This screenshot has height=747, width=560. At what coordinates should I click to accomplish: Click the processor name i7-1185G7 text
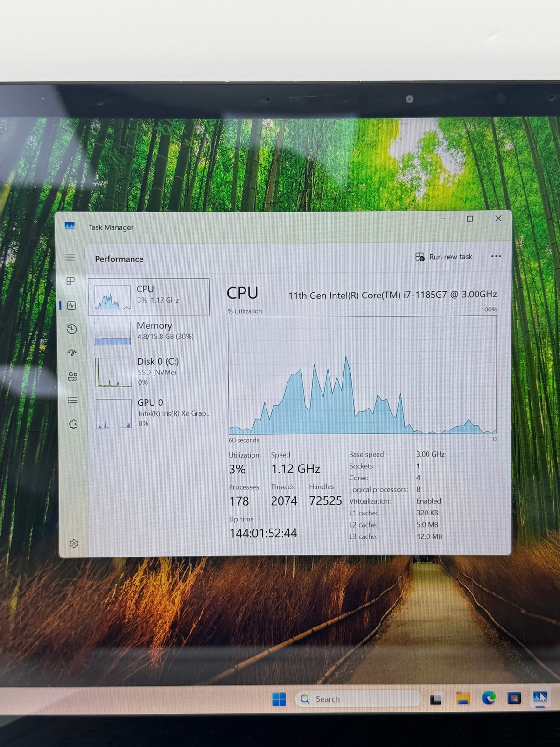[x=392, y=295]
